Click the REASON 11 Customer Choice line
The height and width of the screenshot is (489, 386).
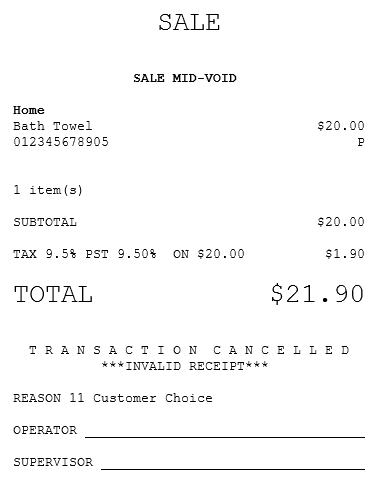tap(113, 398)
